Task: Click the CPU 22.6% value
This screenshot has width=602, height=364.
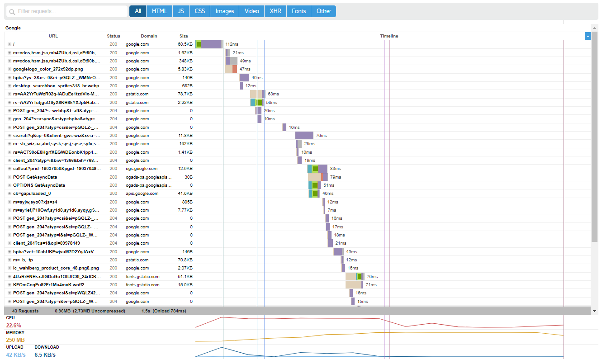Action: pos(14,326)
